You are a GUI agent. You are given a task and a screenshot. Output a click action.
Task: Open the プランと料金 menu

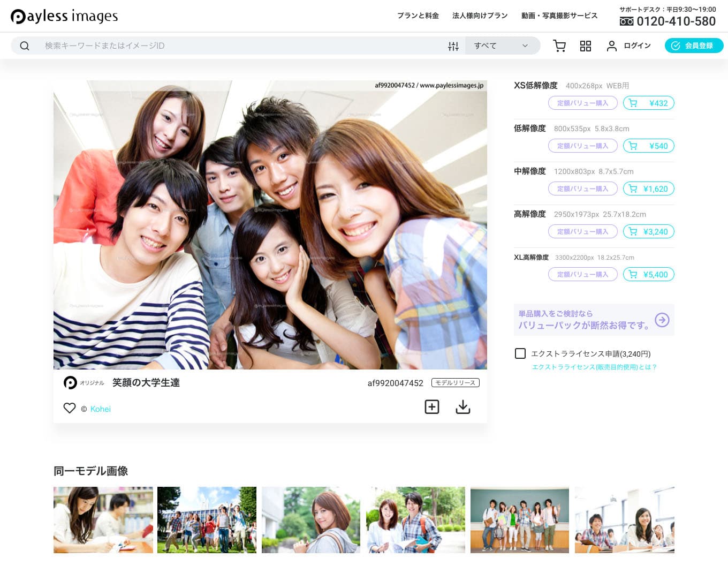[418, 16]
